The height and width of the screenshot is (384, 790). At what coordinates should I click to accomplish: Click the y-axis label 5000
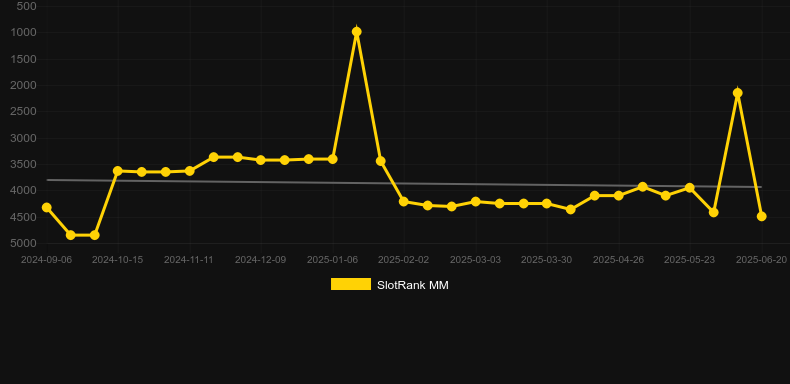coord(24,243)
